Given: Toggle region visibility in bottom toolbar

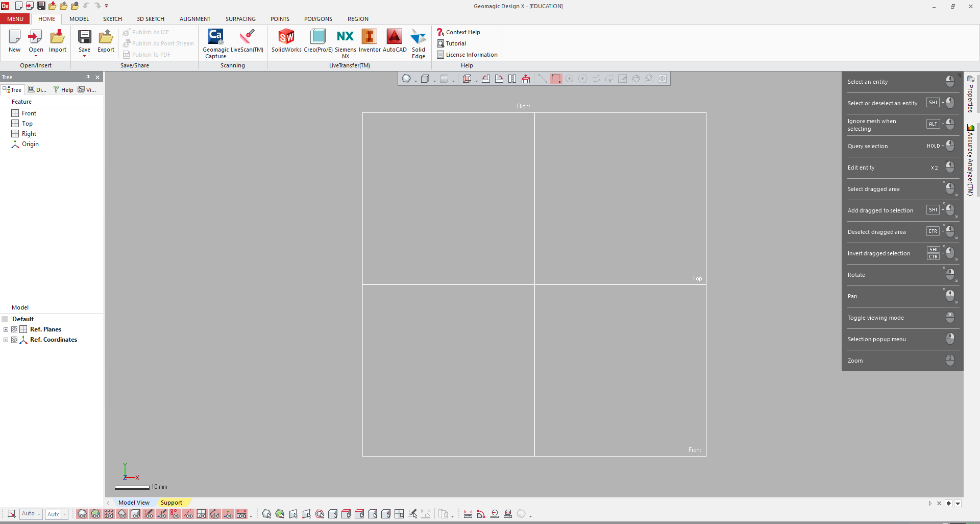Looking at the screenshot, I should [x=95, y=514].
